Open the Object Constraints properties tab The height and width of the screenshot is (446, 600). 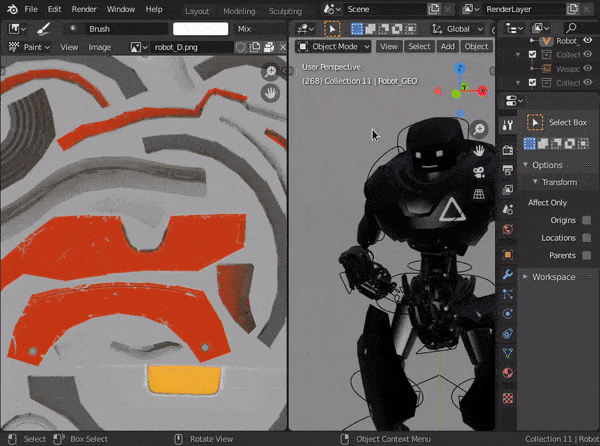508,334
